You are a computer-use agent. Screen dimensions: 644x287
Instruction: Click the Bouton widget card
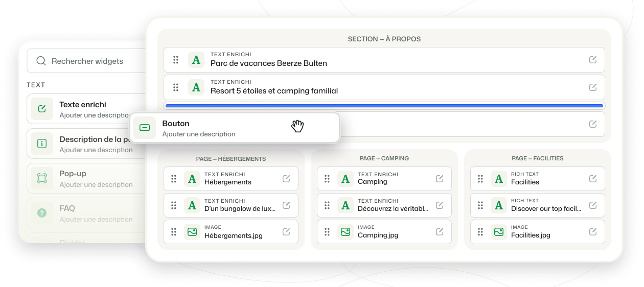(235, 128)
